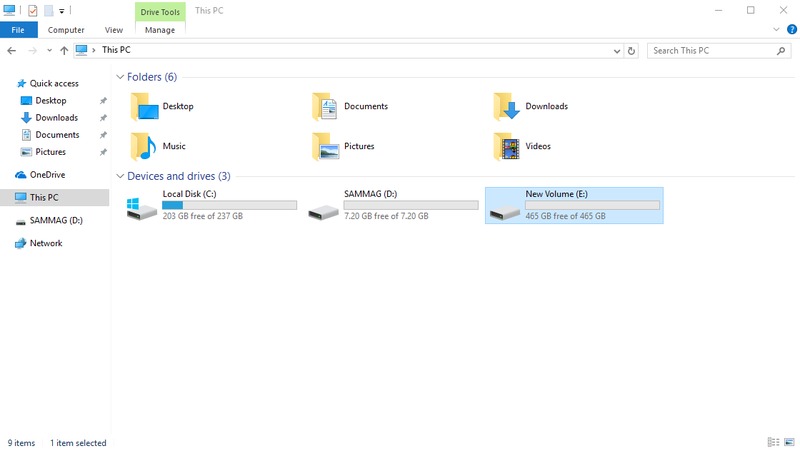This screenshot has width=800, height=451.
Task: Switch to details view layout
Action: coord(773,442)
